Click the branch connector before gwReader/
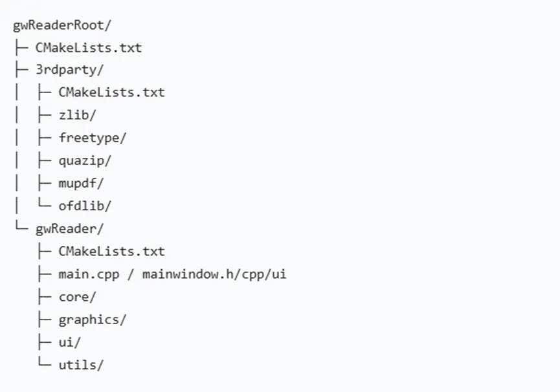The image size is (560, 392). pyautogui.click(x=21, y=226)
